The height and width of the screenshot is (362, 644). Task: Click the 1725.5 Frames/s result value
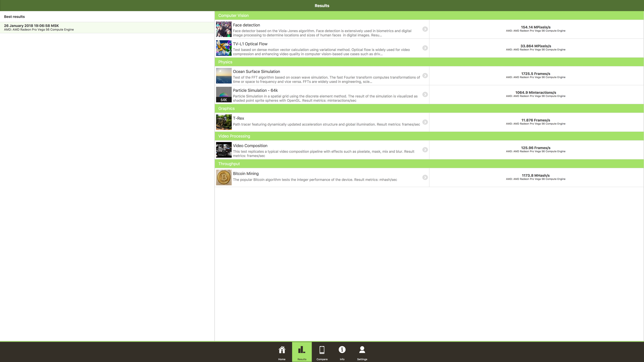tap(536, 74)
